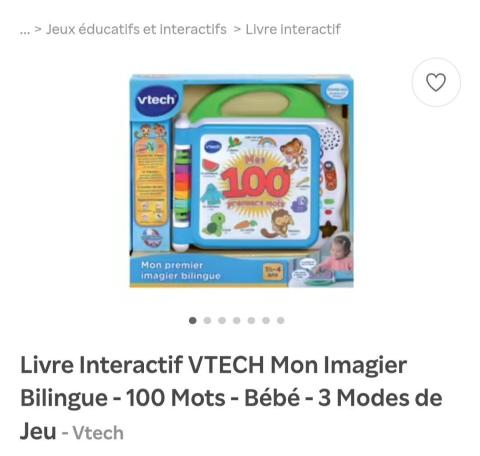Image resolution: width=480 pixels, height=456 pixels.
Task: Click Mon premier imagier bilingue box label
Action: point(181,270)
